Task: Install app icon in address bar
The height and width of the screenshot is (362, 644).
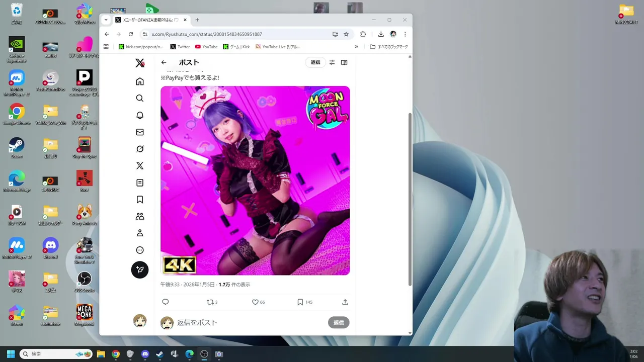Action: tap(335, 34)
